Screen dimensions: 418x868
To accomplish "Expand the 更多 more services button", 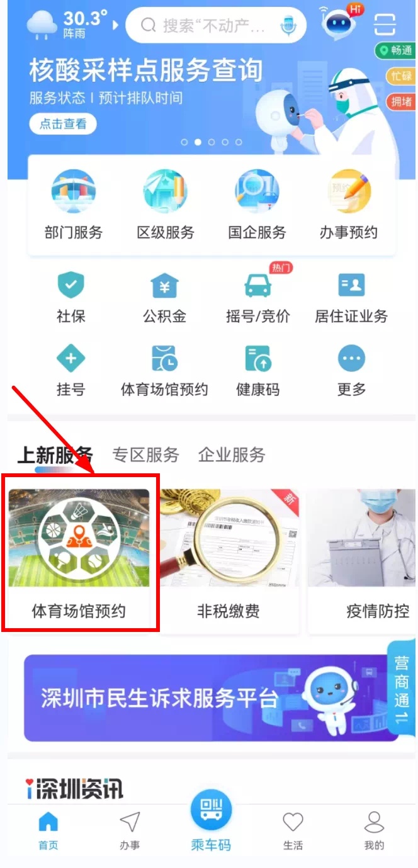I will (351, 359).
